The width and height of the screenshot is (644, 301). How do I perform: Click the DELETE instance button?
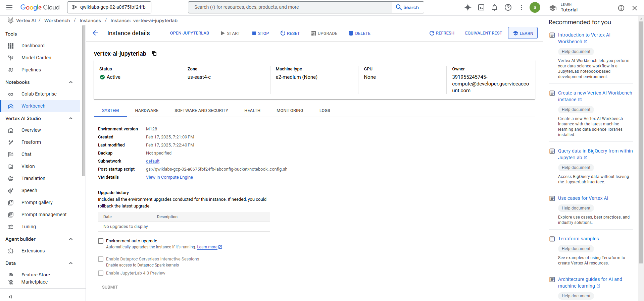tap(359, 33)
